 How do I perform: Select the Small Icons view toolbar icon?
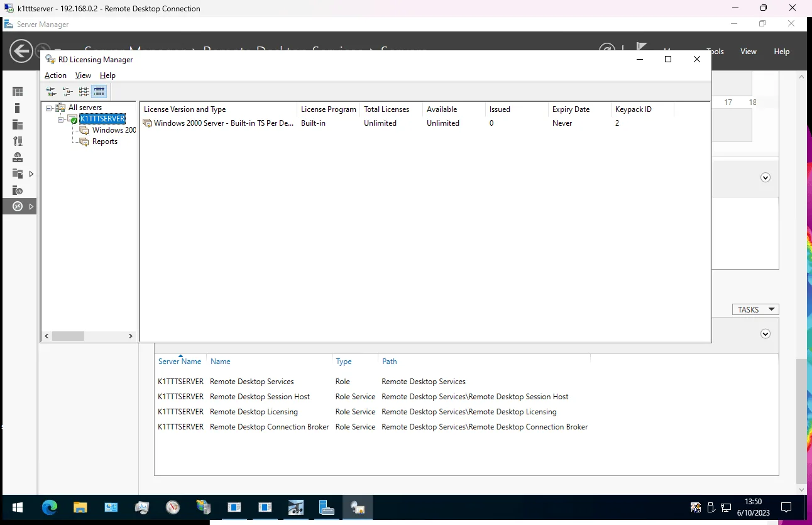[x=67, y=91]
